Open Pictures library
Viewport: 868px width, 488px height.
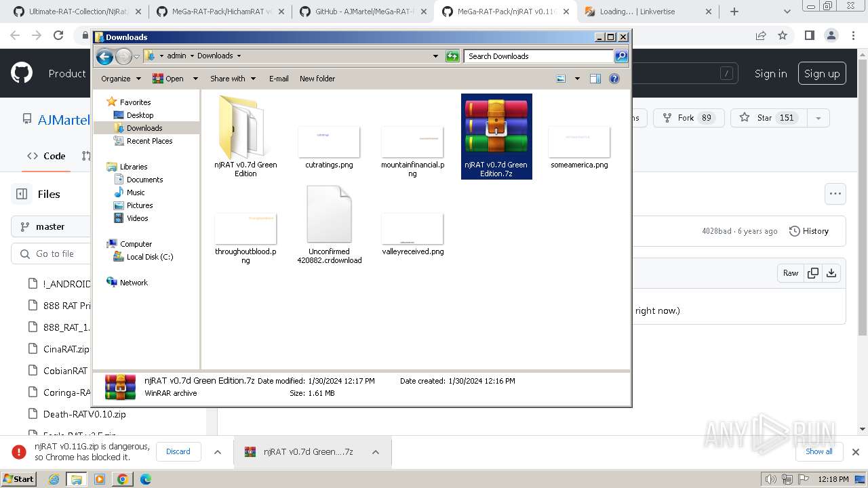[140, 205]
